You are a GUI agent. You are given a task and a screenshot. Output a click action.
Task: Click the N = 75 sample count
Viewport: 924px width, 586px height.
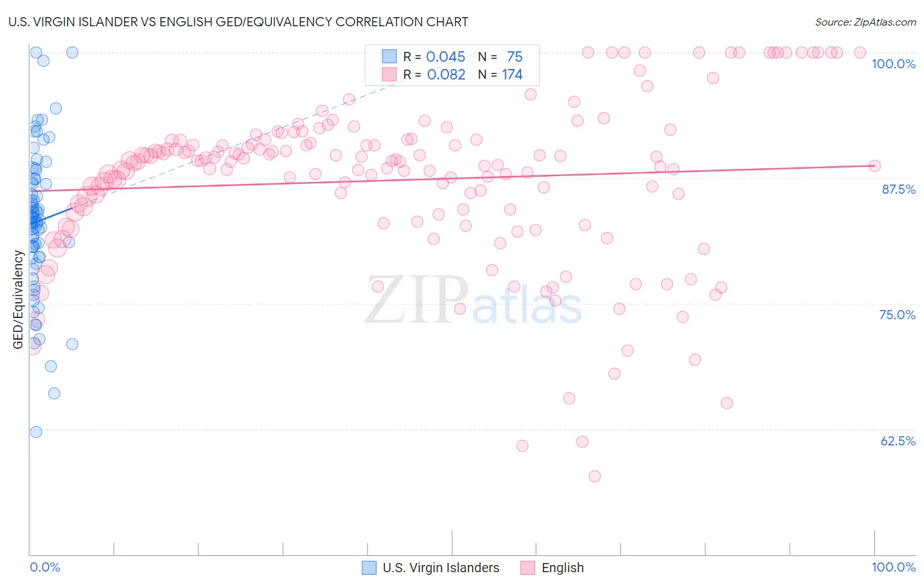click(500, 56)
